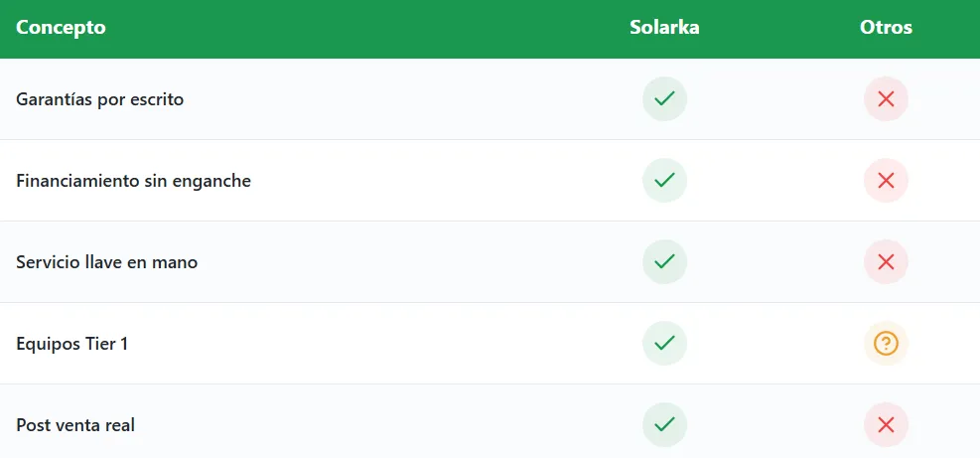Click empty area of Equipos Tier 1 row
Image resolution: width=980 pixels, height=458 pixels.
pos(397,344)
